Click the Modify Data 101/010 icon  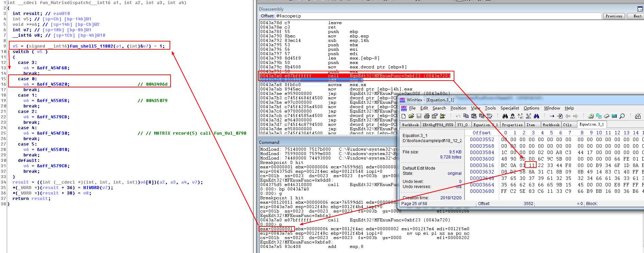pos(489,116)
